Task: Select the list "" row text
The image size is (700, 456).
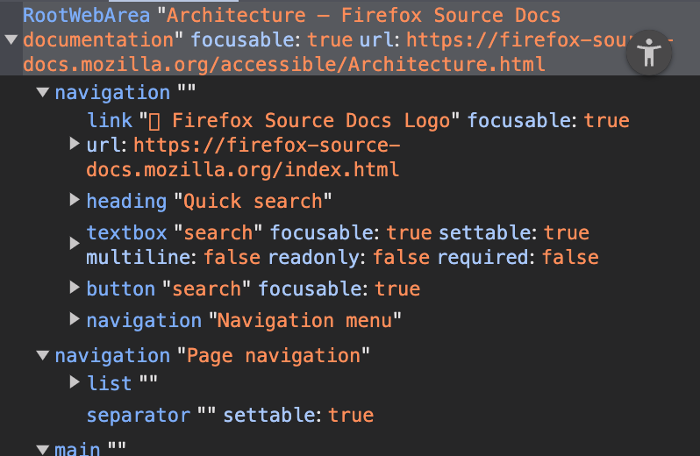Action: (x=122, y=383)
